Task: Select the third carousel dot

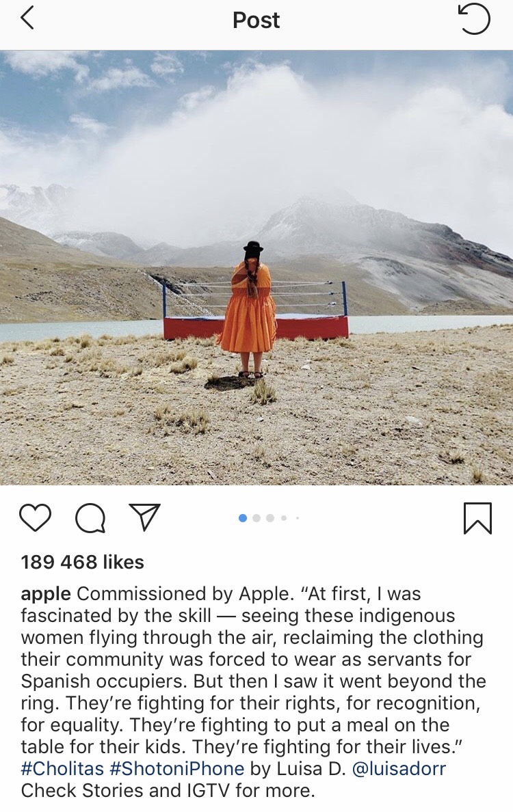Action: [x=270, y=518]
